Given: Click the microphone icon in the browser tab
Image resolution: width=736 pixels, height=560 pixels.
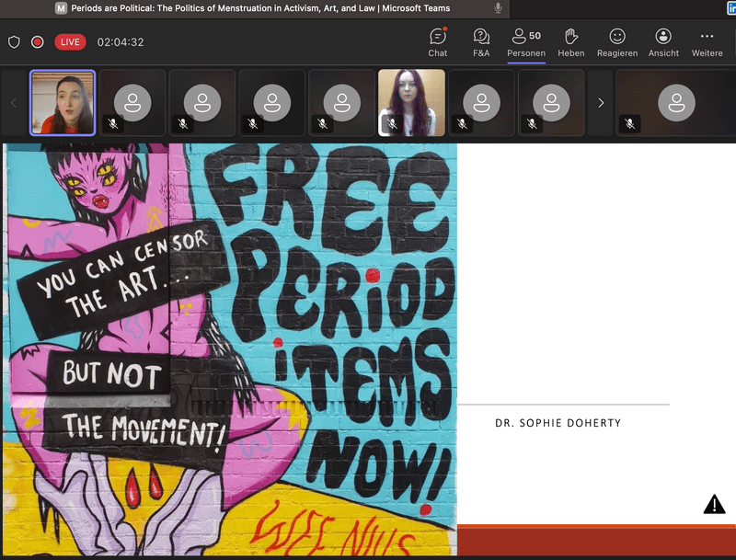Looking at the screenshot, I should click(498, 8).
